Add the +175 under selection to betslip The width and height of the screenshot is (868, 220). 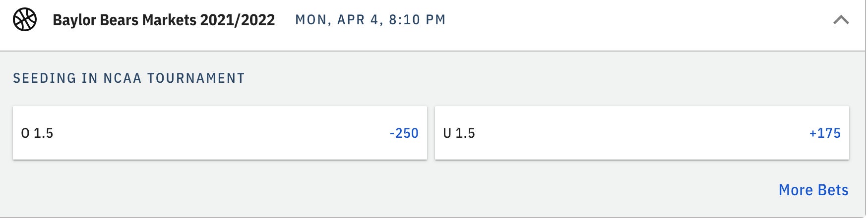tap(824, 133)
